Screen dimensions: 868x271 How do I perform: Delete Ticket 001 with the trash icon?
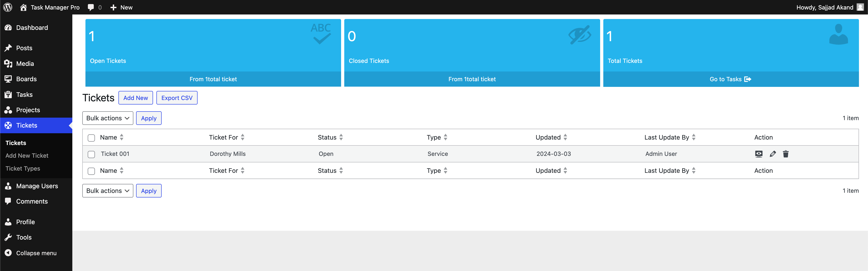point(786,154)
